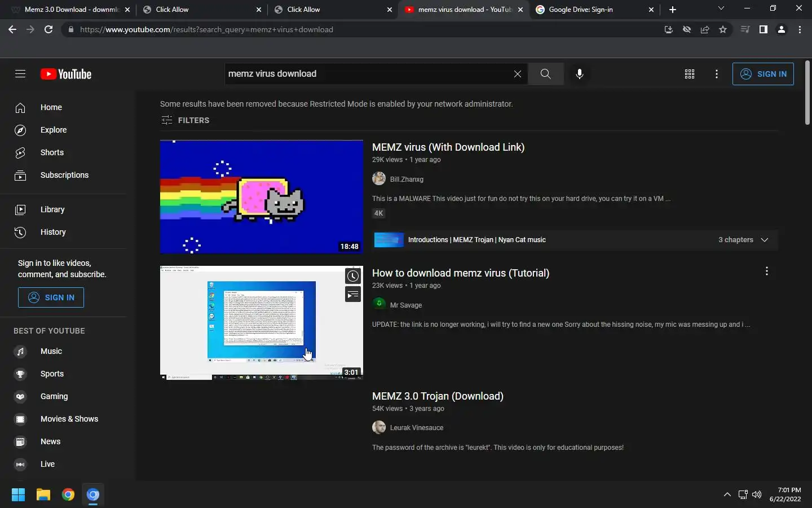
Task: Open the Nyan Cat MEMZ video thumbnail
Action: [262, 197]
